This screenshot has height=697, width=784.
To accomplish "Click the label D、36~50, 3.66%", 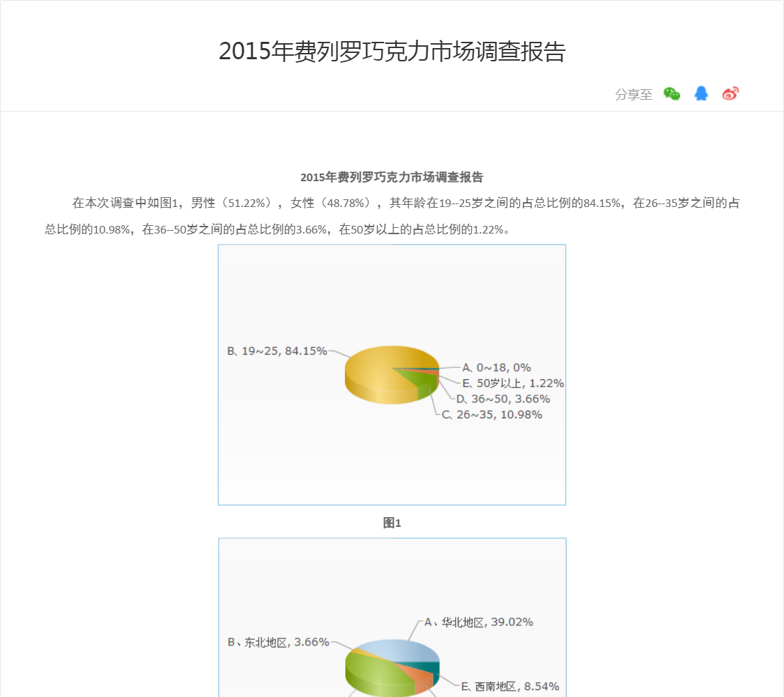I will [x=503, y=399].
